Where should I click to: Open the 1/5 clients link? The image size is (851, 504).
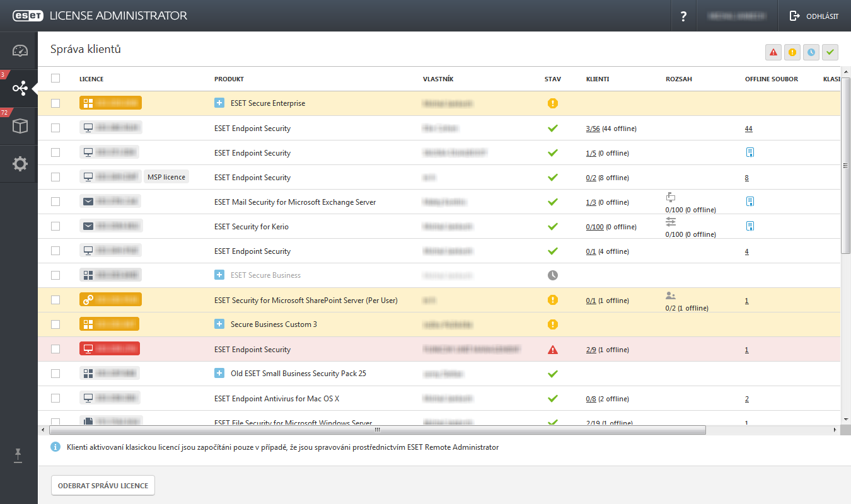(591, 153)
